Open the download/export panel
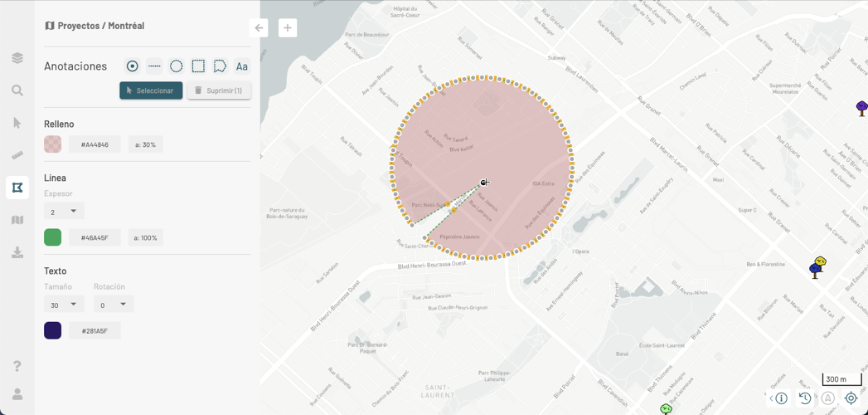This screenshot has height=415, width=868. point(17,252)
